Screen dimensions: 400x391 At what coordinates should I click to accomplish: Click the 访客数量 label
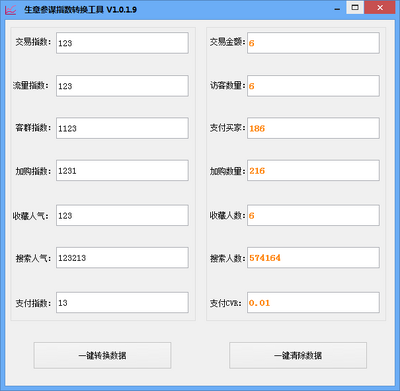point(228,86)
